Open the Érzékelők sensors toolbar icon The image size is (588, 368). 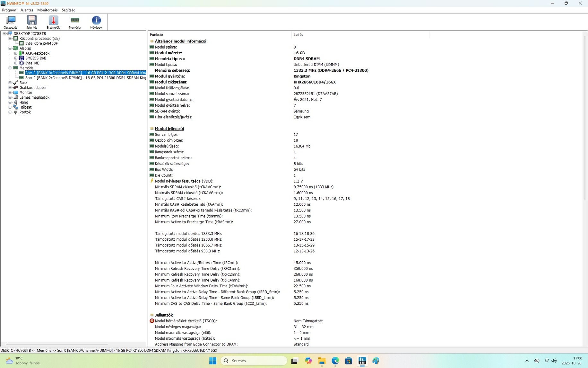pos(53,22)
